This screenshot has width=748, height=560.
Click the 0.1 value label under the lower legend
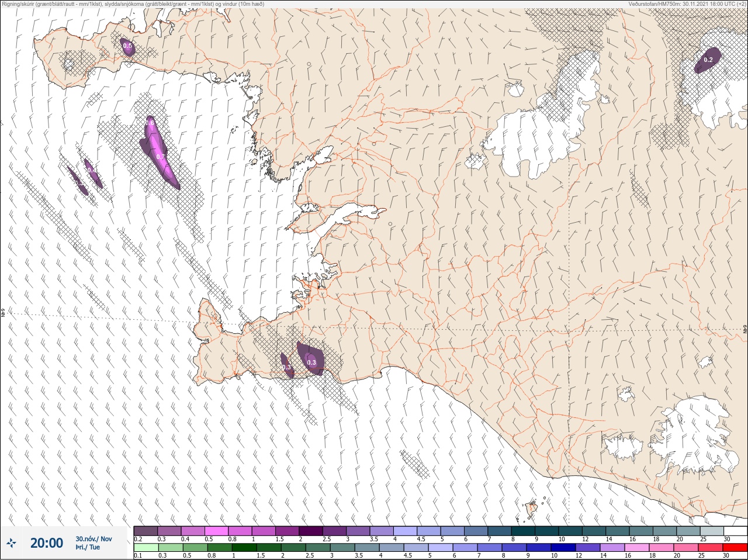tap(138, 555)
